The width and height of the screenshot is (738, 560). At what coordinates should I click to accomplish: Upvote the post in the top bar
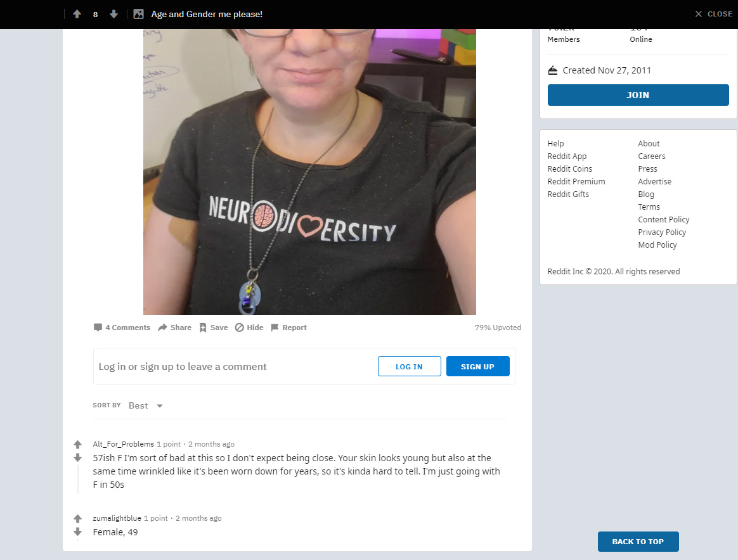(x=77, y=14)
